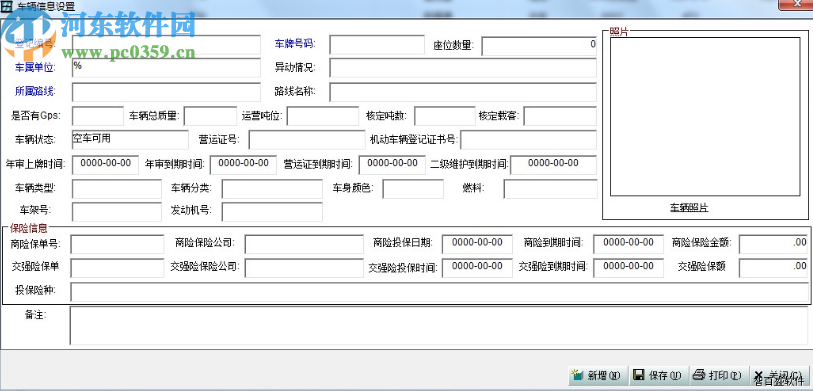Focus the 交强险保额 amount field
Image resolution: width=813 pixels, height=391 pixels.
coord(773,268)
